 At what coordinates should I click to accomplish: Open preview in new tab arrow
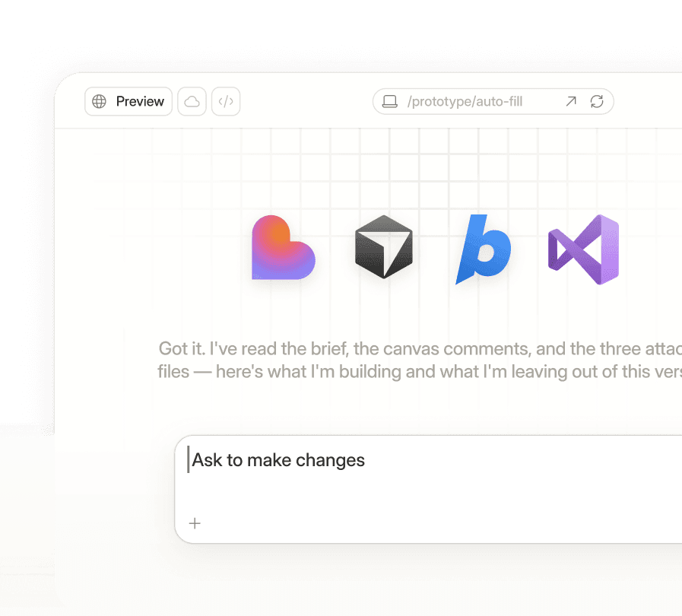pyautogui.click(x=571, y=101)
